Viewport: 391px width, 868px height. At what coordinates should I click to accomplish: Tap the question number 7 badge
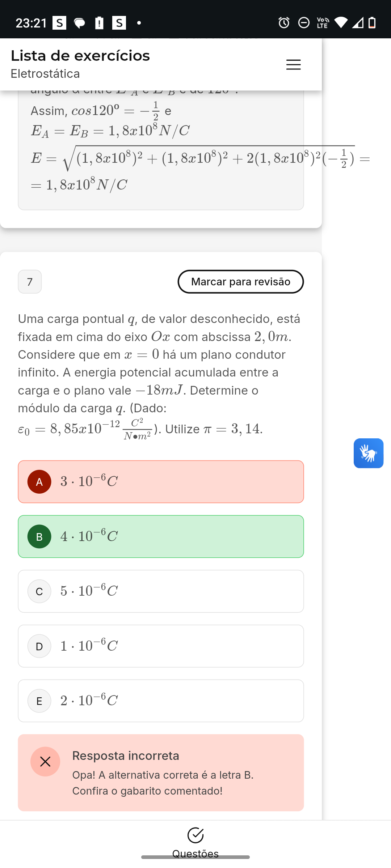(30, 282)
